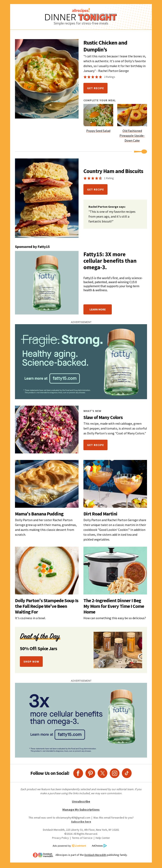Open the Privacy Policy link

point(60,838)
